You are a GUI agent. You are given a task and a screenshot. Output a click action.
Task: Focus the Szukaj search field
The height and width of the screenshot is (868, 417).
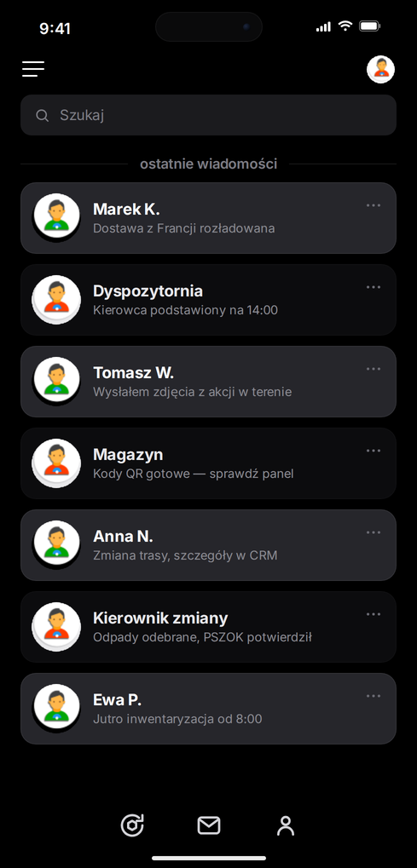point(208,115)
